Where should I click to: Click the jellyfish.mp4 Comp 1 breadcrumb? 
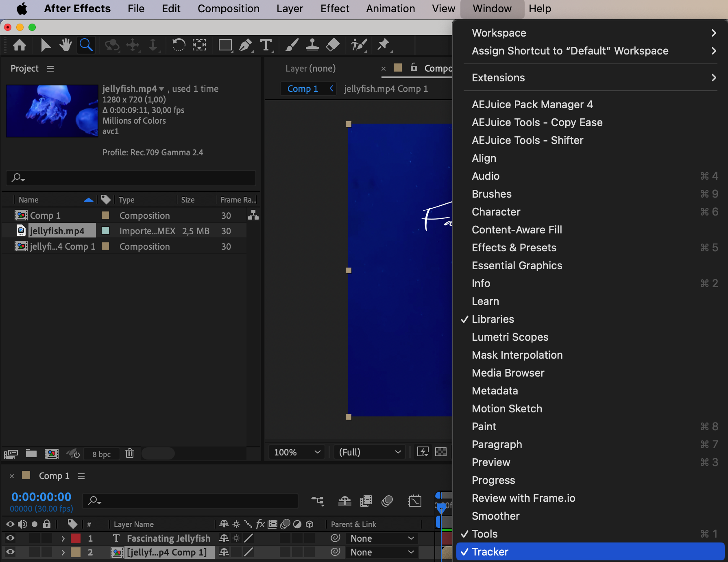click(386, 89)
